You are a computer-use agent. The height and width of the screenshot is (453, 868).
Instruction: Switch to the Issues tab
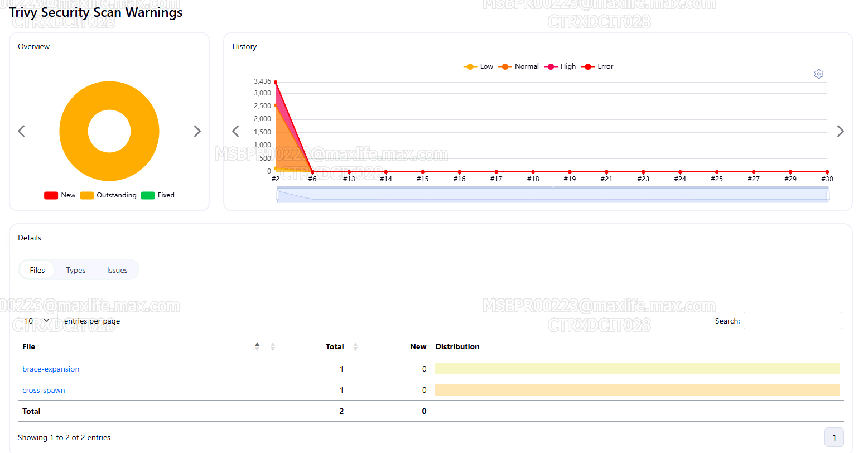click(117, 269)
